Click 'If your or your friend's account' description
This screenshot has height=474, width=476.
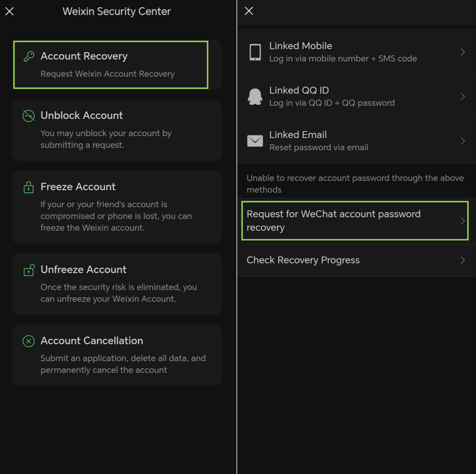(116, 216)
